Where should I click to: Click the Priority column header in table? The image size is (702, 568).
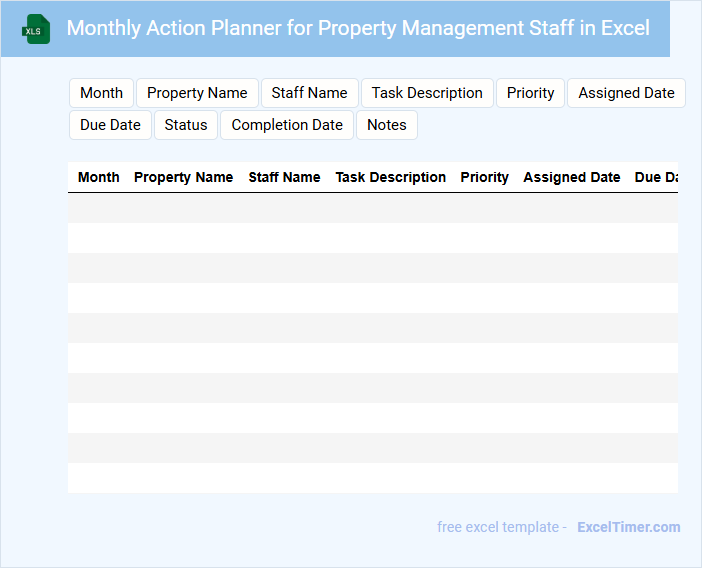pos(484,177)
